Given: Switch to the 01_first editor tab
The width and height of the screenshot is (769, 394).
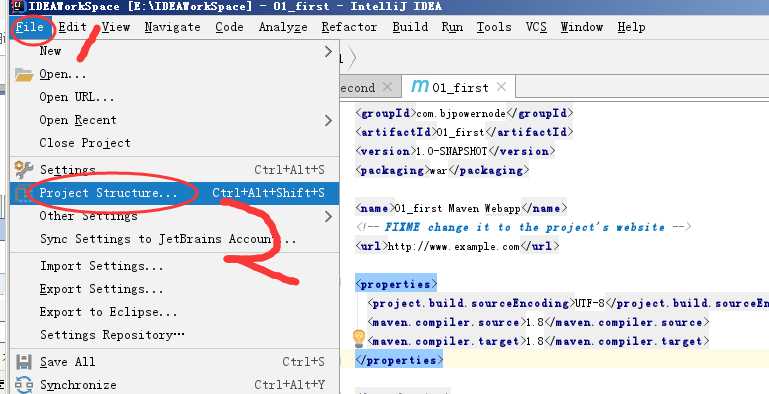Looking at the screenshot, I should pos(459,87).
